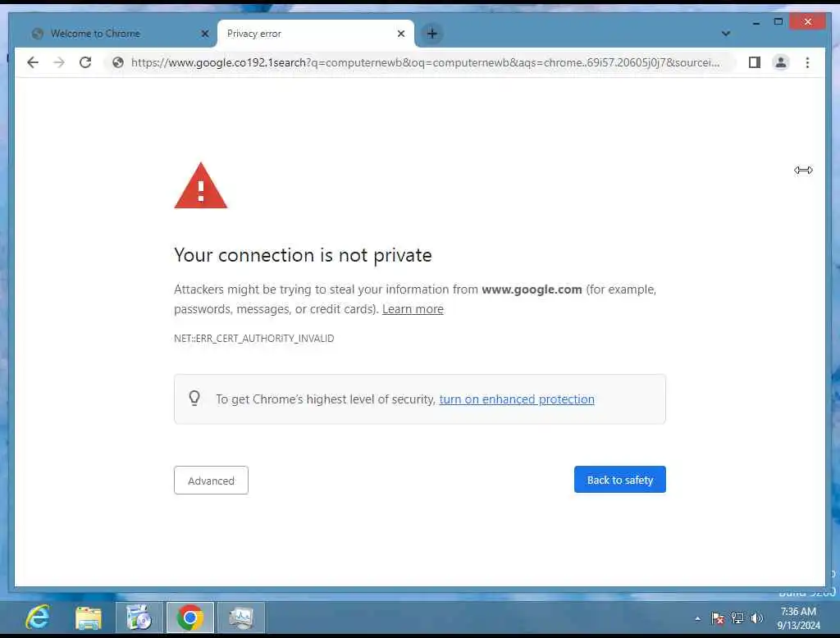Open Action Center flag icon
The height and width of the screenshot is (638, 840).
[717, 618]
